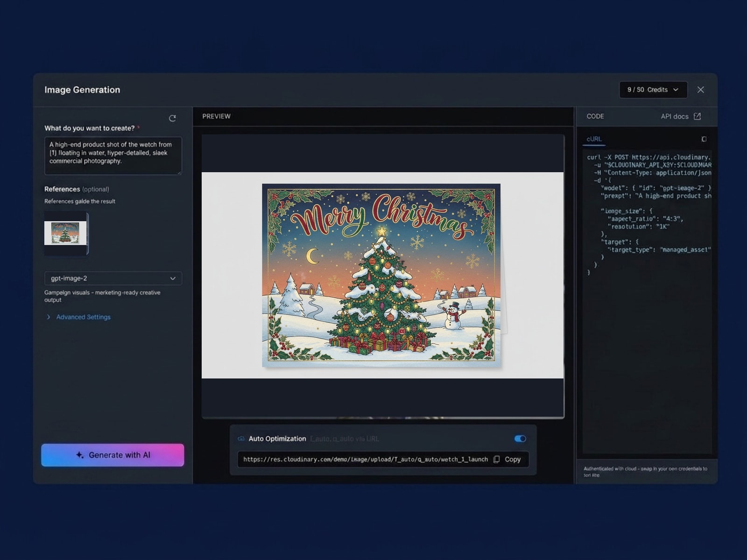Click the generated Christmas card preview image
The image size is (747, 560).
click(x=381, y=275)
